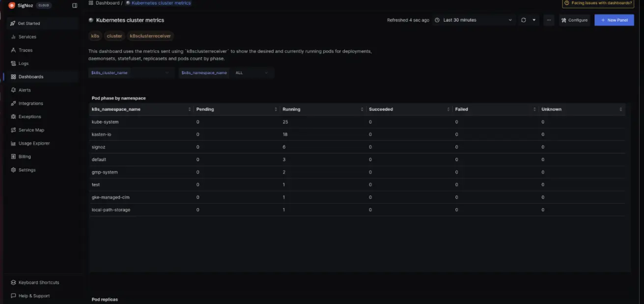The image size is (644, 304).
Task: Click the Pod replicas panel title
Action: [x=105, y=299]
